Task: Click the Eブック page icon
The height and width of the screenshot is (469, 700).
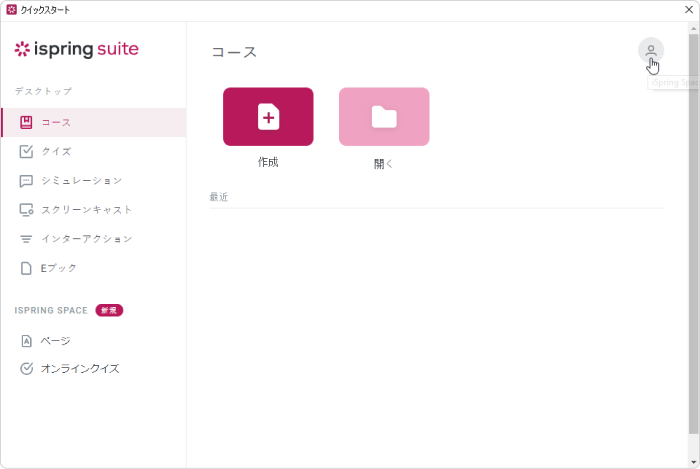Action: [26, 268]
